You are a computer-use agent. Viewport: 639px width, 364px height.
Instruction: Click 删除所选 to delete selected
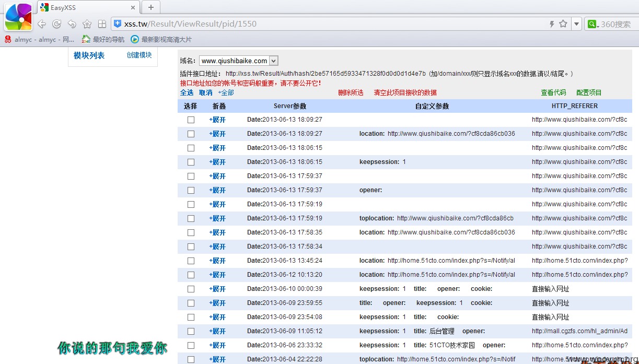(x=351, y=92)
